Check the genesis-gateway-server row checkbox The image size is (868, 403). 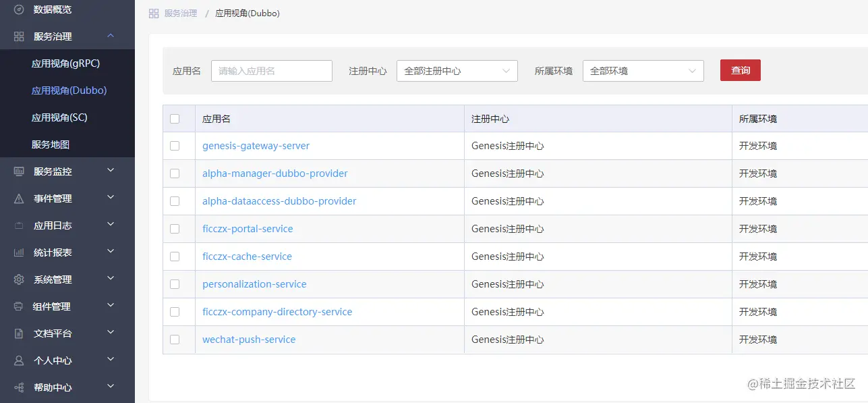175,146
